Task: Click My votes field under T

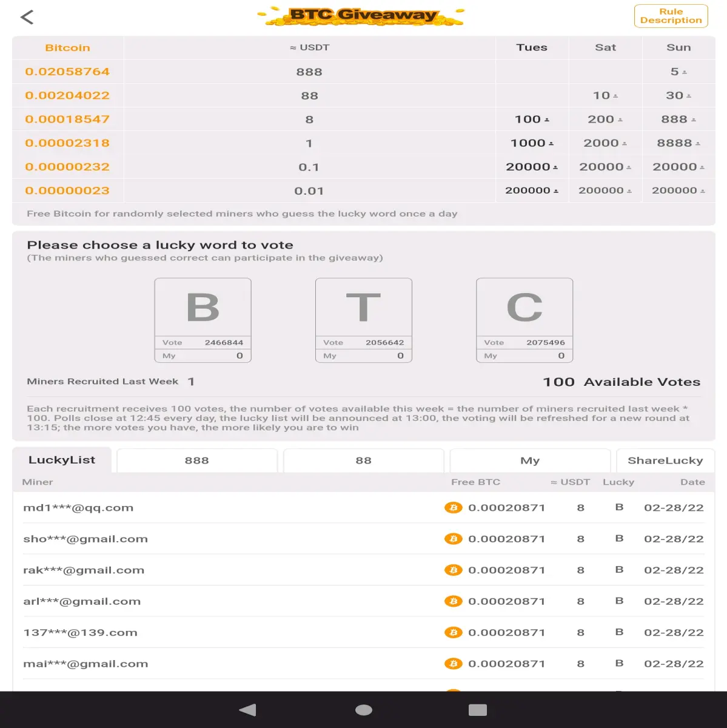Action: [x=363, y=356]
